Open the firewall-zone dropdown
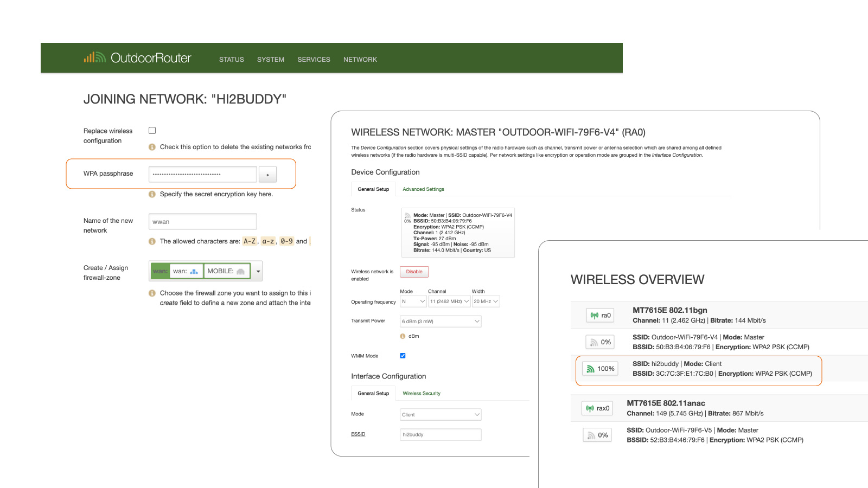Screen dimensions: 868x488 [258, 271]
